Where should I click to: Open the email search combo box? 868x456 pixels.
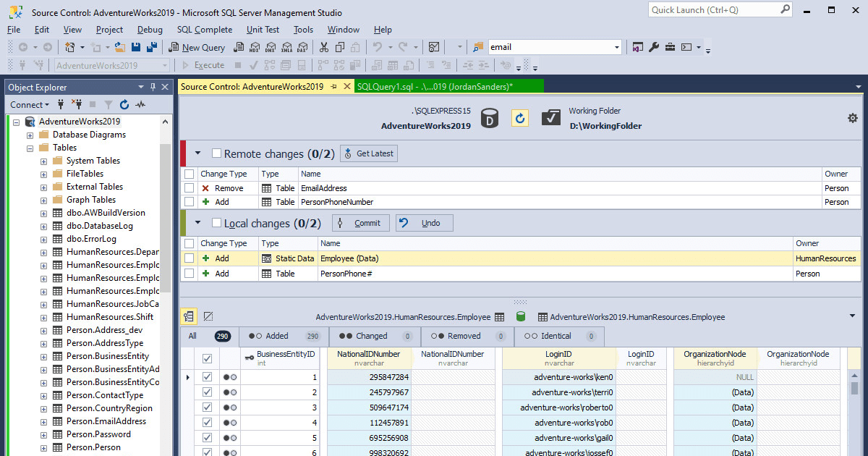pyautogui.click(x=555, y=46)
